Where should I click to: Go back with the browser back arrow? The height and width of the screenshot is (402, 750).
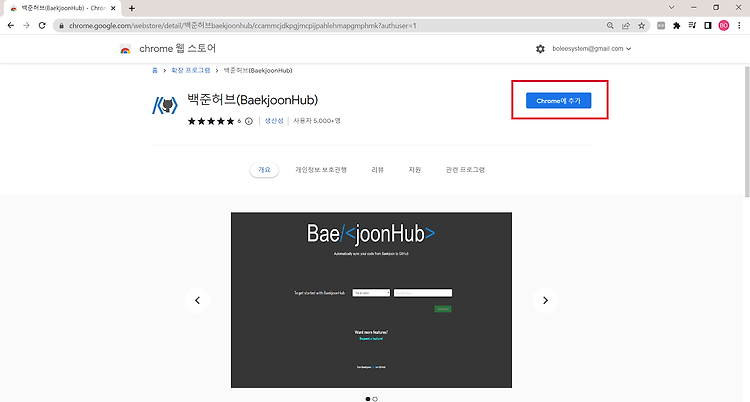11,25
